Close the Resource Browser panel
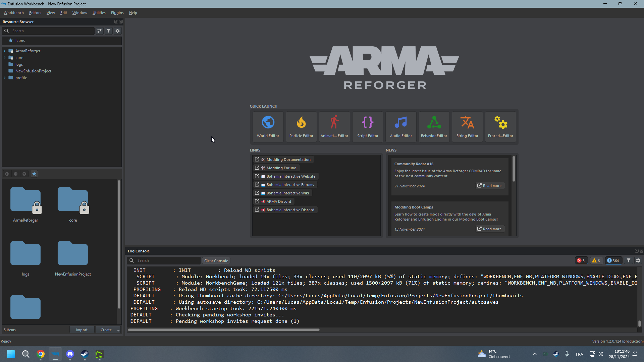The height and width of the screenshot is (362, 644). 121,22
